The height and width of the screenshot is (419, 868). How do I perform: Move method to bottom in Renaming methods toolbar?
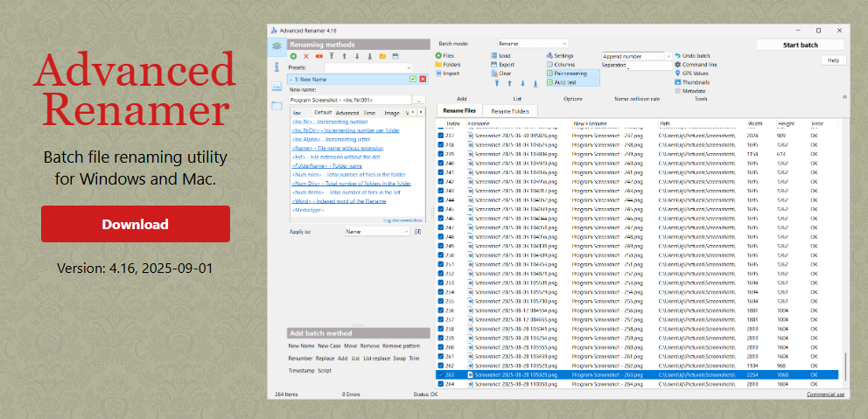370,56
